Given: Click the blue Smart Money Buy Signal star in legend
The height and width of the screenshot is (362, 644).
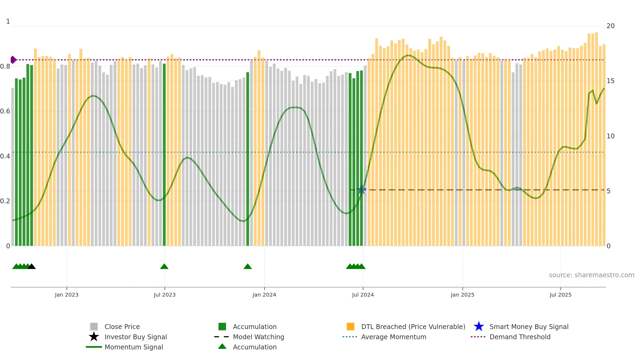Looking at the screenshot, I should pos(479,327).
